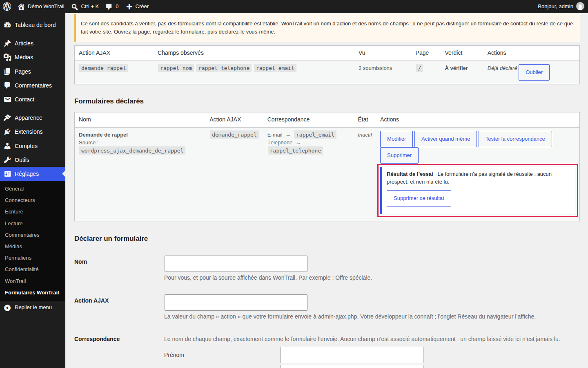Open the Confidentialité submenu item

(22, 269)
